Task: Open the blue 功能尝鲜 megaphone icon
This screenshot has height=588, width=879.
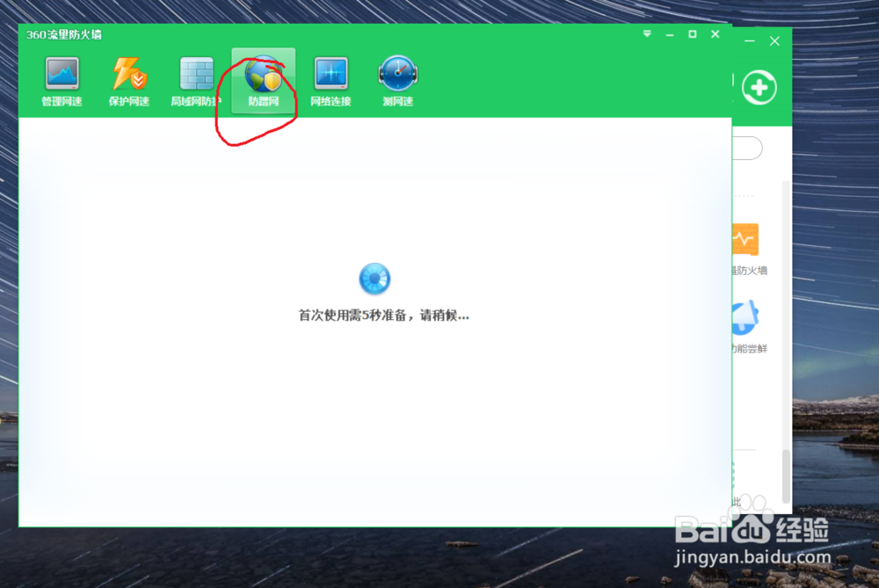Action: (x=746, y=318)
